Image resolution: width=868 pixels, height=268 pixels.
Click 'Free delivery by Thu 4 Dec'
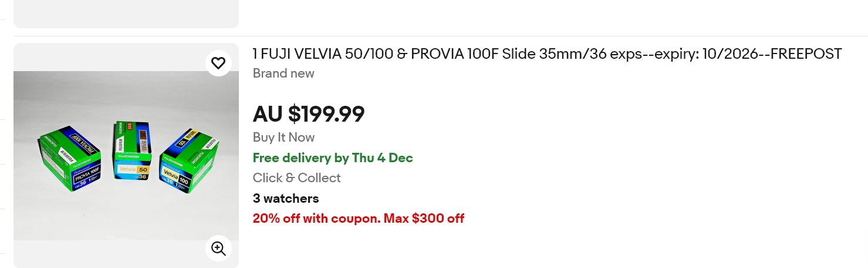333,158
